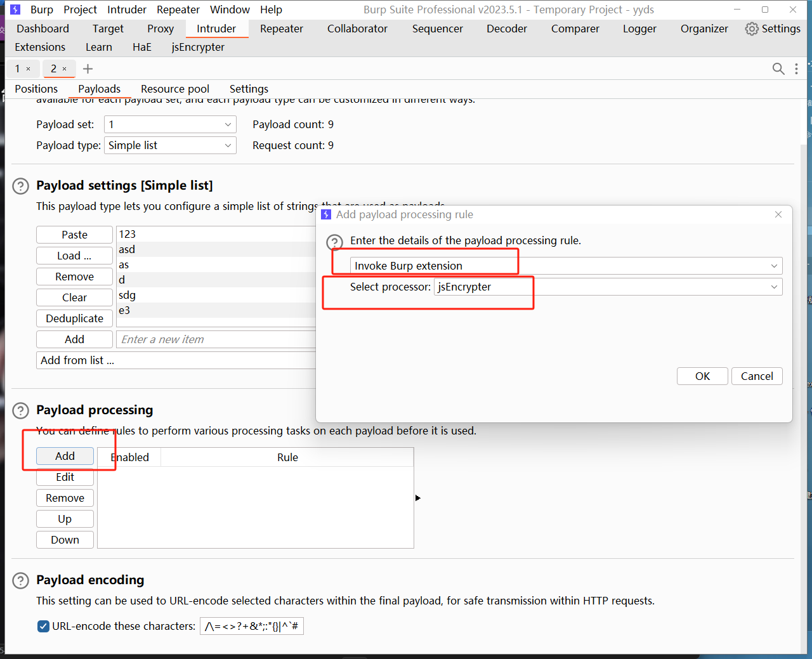Switch to the Proxy tab
The height and width of the screenshot is (659, 812).
[x=160, y=29]
